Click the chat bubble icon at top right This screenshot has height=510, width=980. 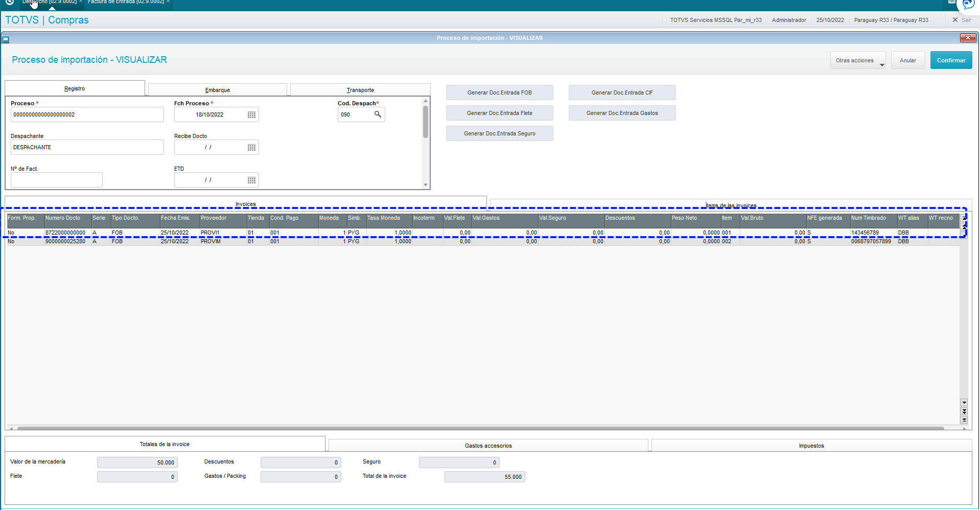click(968, 5)
